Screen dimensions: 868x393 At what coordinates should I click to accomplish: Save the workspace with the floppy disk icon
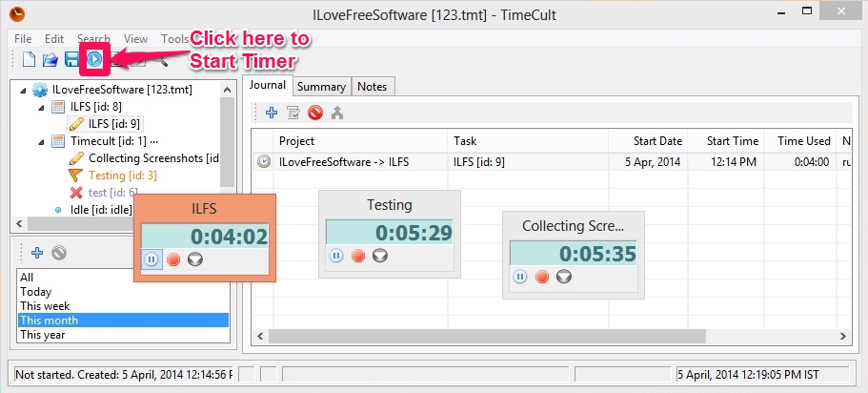click(x=72, y=59)
